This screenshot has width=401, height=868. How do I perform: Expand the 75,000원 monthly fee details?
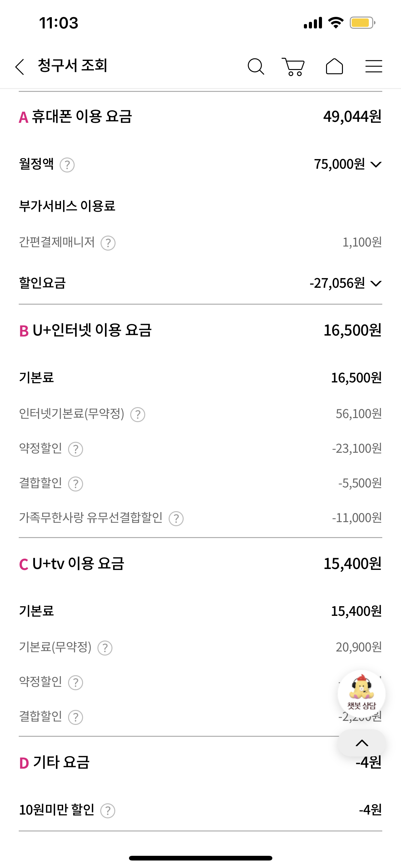click(376, 164)
